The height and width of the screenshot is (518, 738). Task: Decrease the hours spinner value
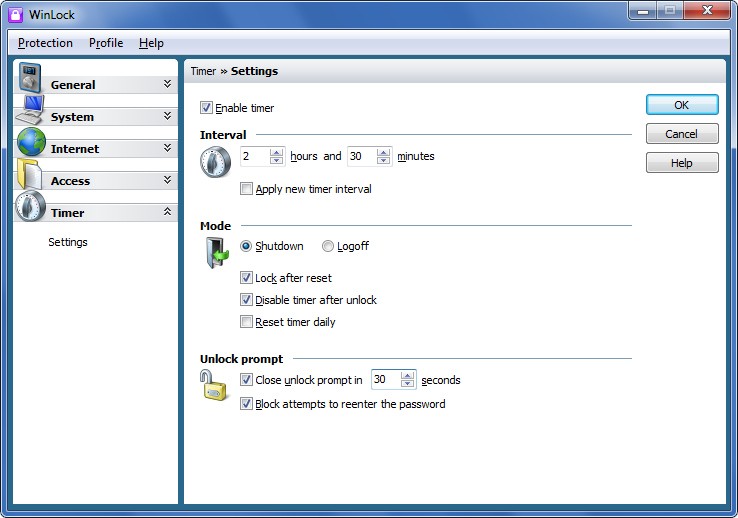click(277, 160)
